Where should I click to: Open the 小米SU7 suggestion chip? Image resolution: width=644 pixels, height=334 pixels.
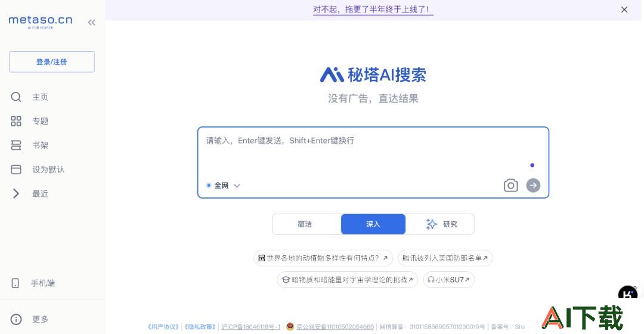[448, 280]
